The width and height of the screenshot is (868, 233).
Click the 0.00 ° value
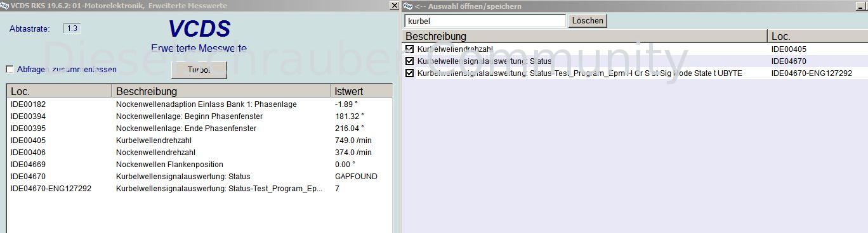pyautogui.click(x=345, y=165)
